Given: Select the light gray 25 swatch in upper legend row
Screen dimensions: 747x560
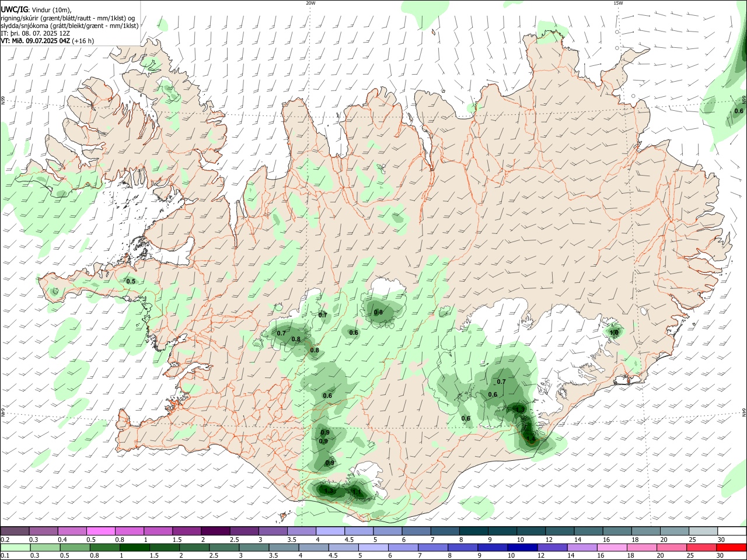Looking at the screenshot, I should coord(703,531).
